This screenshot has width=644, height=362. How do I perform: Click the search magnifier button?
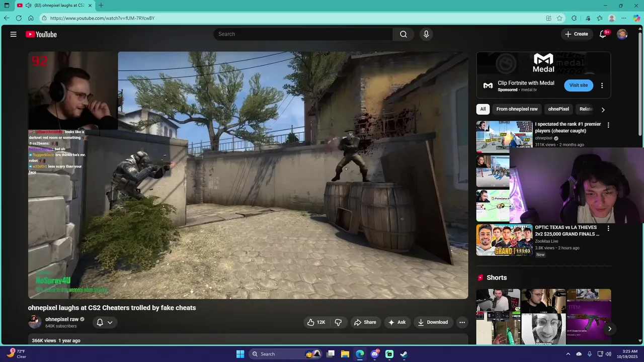[404, 34]
